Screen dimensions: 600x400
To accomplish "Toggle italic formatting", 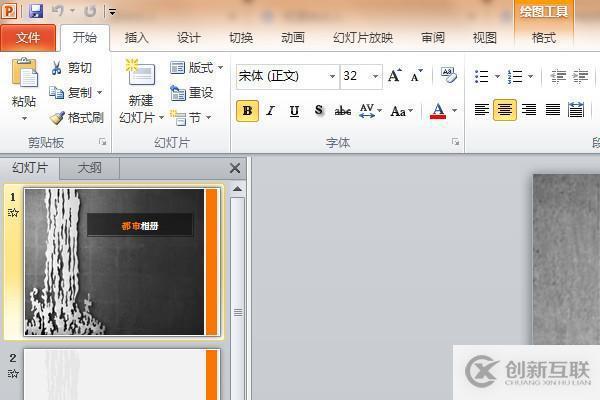I will click(x=271, y=111).
